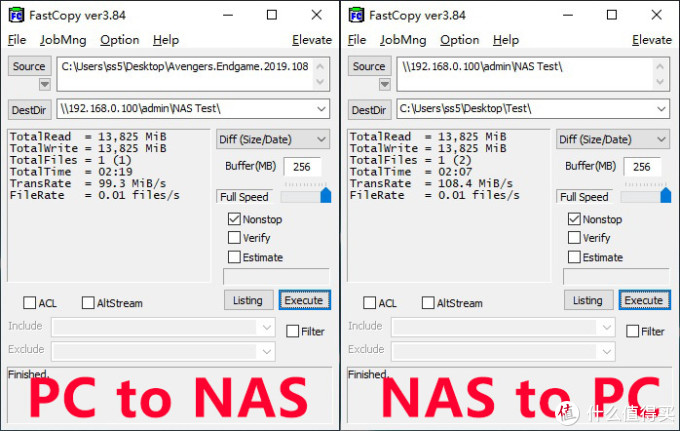The width and height of the screenshot is (680, 431).
Task: Click Listing button in right window
Action: pyautogui.click(x=588, y=300)
